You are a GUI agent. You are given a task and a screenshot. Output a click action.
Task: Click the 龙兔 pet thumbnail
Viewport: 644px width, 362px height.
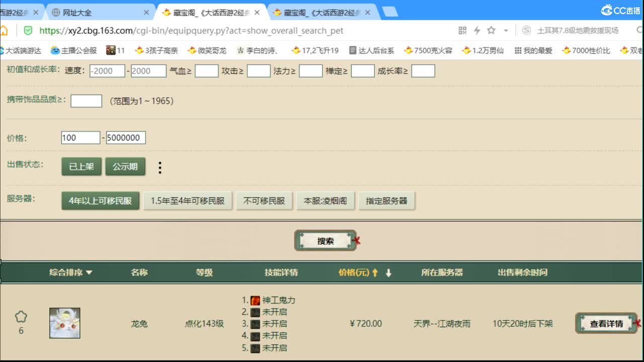click(65, 323)
